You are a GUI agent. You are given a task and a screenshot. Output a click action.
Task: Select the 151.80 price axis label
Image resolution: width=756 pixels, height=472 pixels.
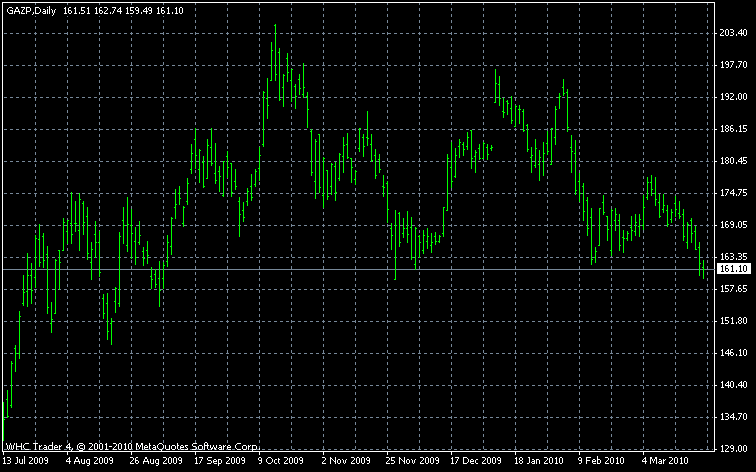click(x=734, y=321)
